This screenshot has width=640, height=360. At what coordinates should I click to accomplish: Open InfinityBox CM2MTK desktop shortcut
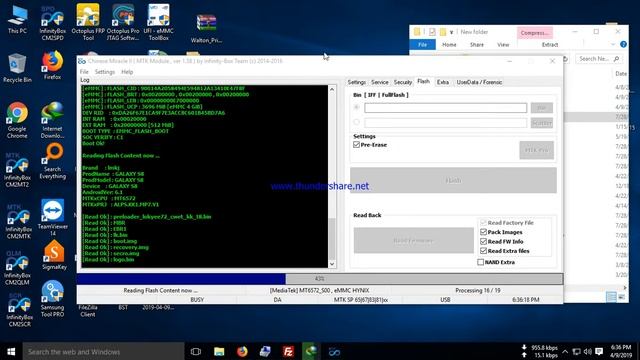pyautogui.click(x=17, y=221)
